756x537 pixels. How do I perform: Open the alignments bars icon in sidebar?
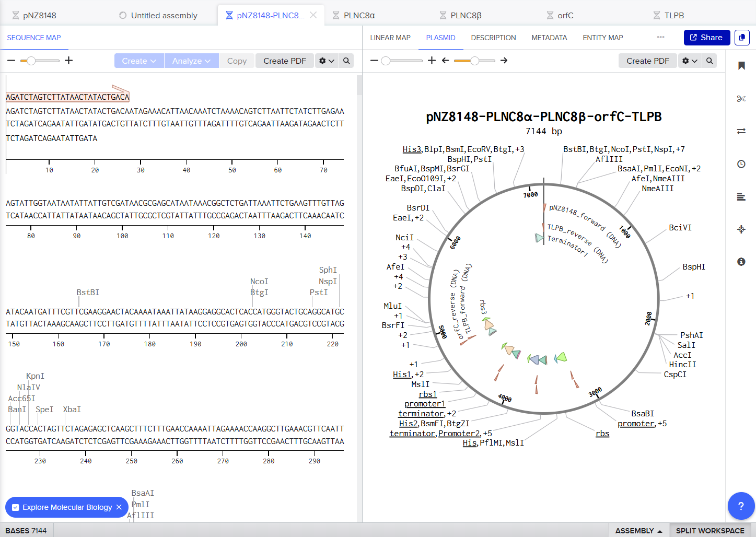(741, 196)
